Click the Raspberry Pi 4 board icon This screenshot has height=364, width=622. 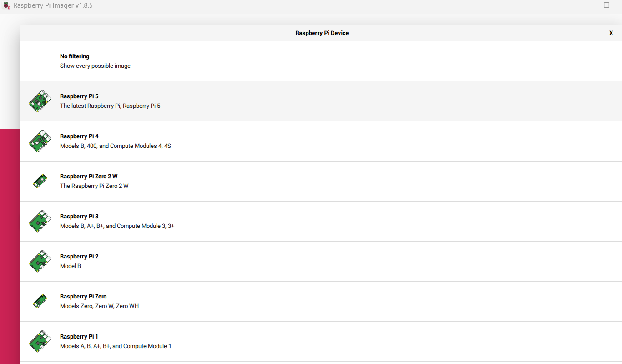coord(40,141)
